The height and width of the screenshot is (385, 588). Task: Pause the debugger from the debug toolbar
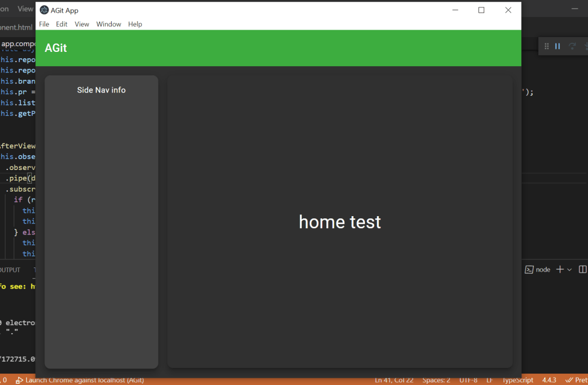click(558, 46)
